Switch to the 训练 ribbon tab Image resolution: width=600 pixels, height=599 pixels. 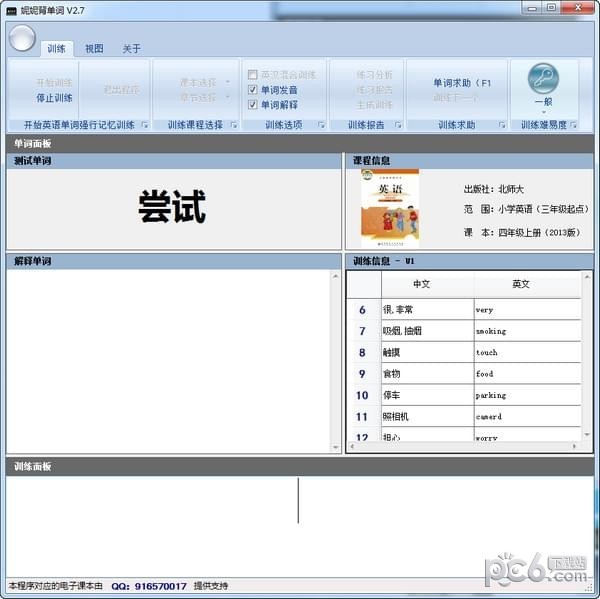pyautogui.click(x=56, y=49)
